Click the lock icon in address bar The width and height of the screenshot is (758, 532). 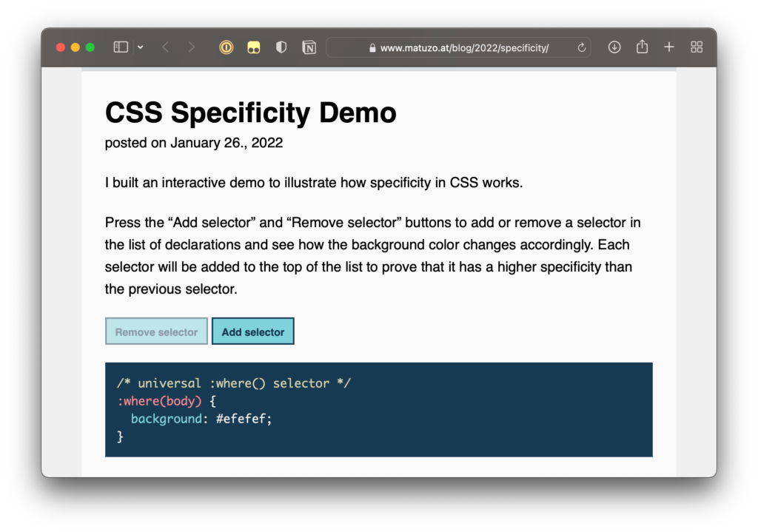[372, 48]
